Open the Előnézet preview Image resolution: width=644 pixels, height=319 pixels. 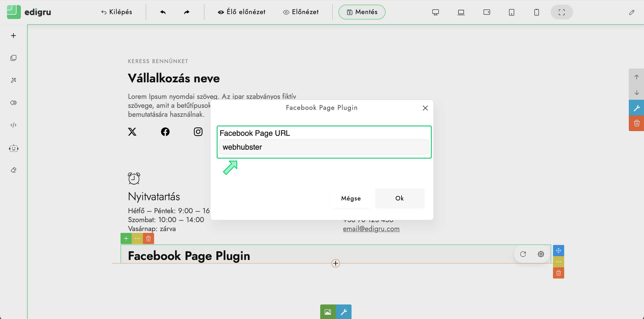point(301,12)
